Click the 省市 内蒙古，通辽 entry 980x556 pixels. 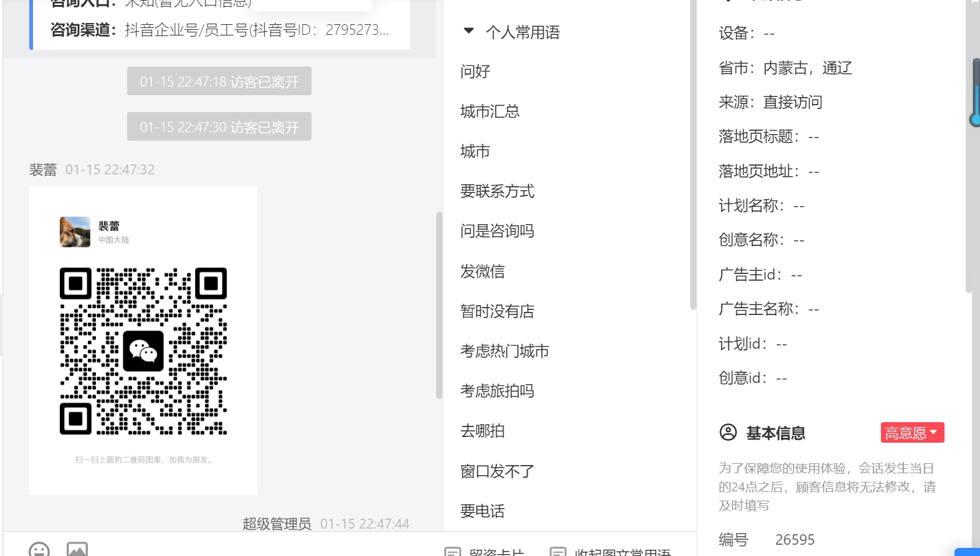pos(785,68)
